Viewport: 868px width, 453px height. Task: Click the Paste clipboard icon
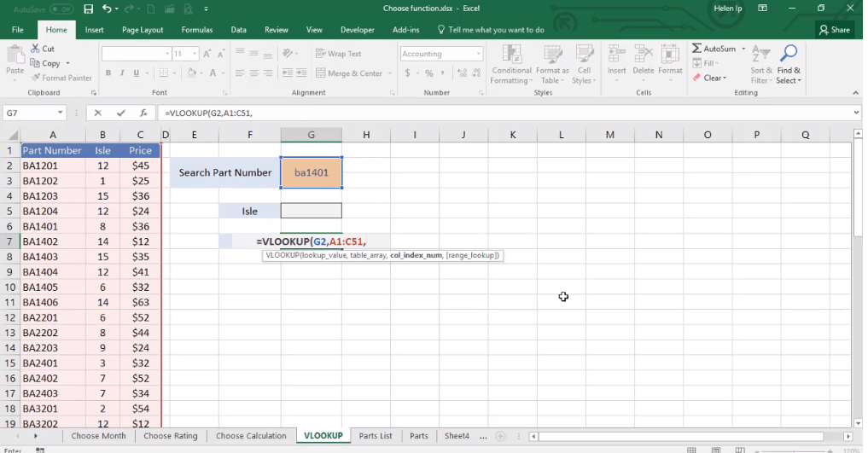15,55
